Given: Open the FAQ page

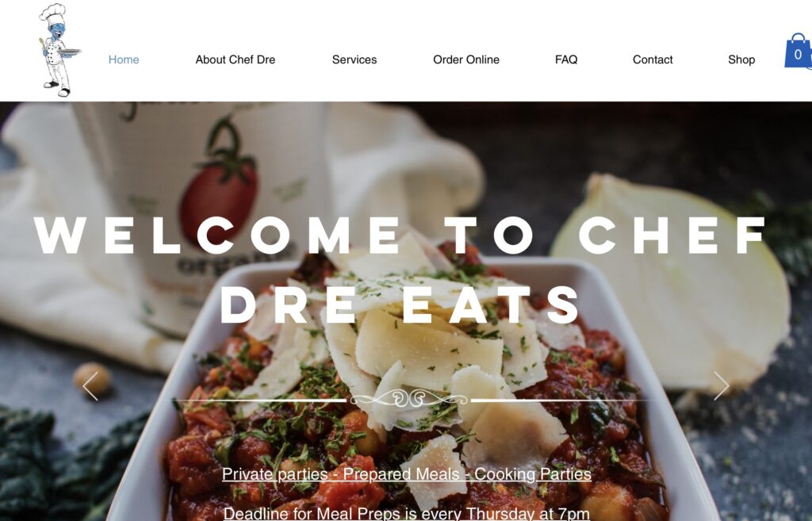Looking at the screenshot, I should (566, 59).
